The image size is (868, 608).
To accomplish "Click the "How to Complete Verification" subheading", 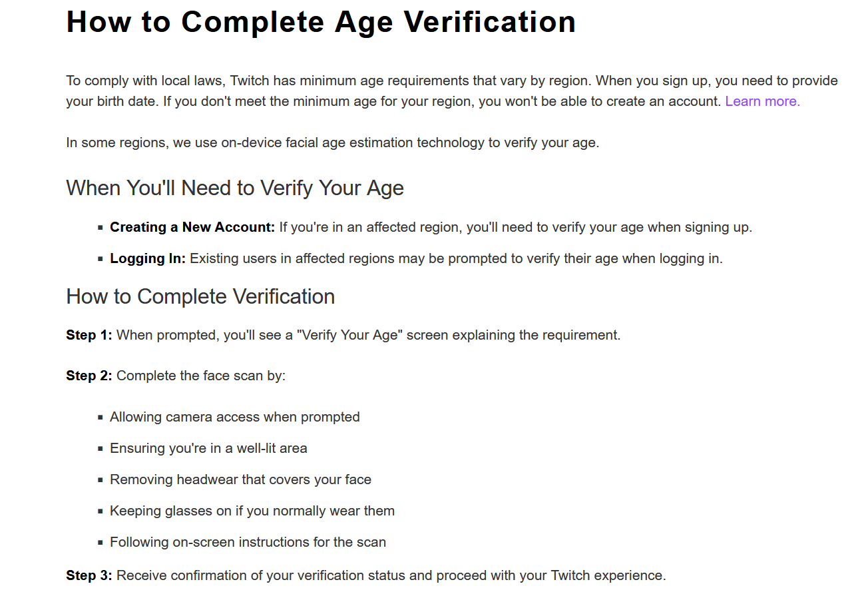I will click(200, 296).
